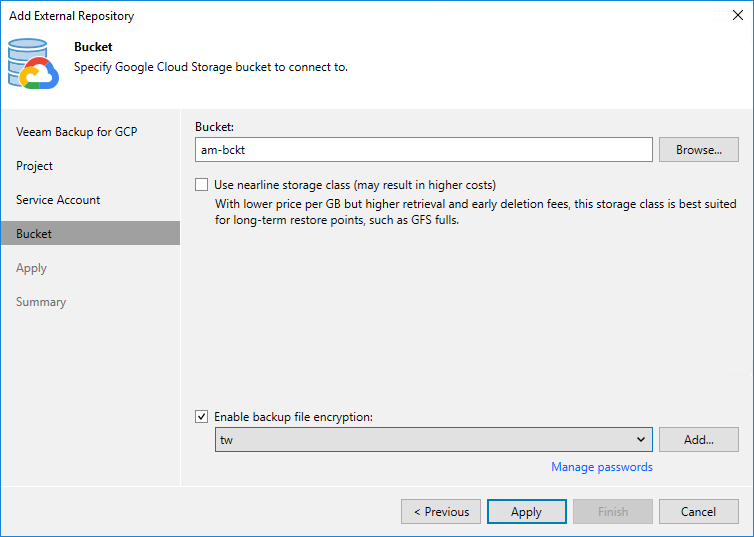
Task: Cancel the repository wizard
Action: coord(698,512)
